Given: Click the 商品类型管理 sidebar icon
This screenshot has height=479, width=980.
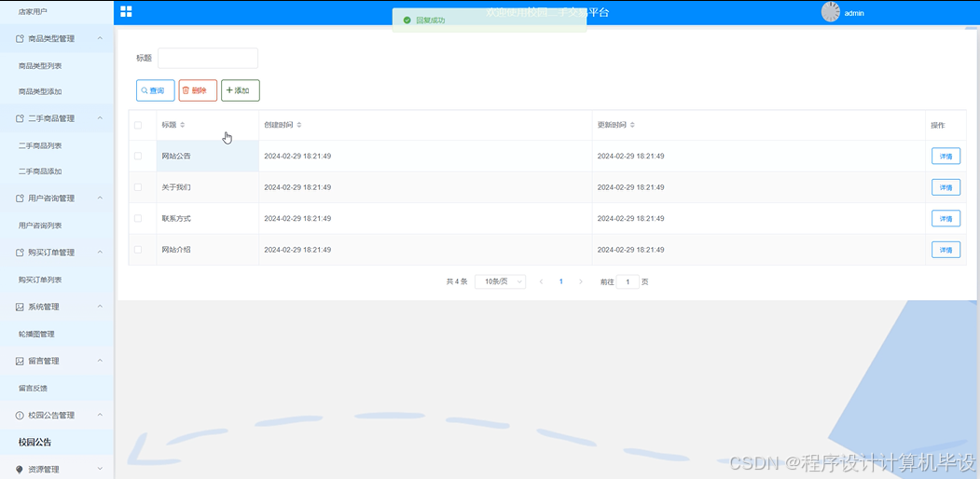Looking at the screenshot, I should (x=20, y=39).
